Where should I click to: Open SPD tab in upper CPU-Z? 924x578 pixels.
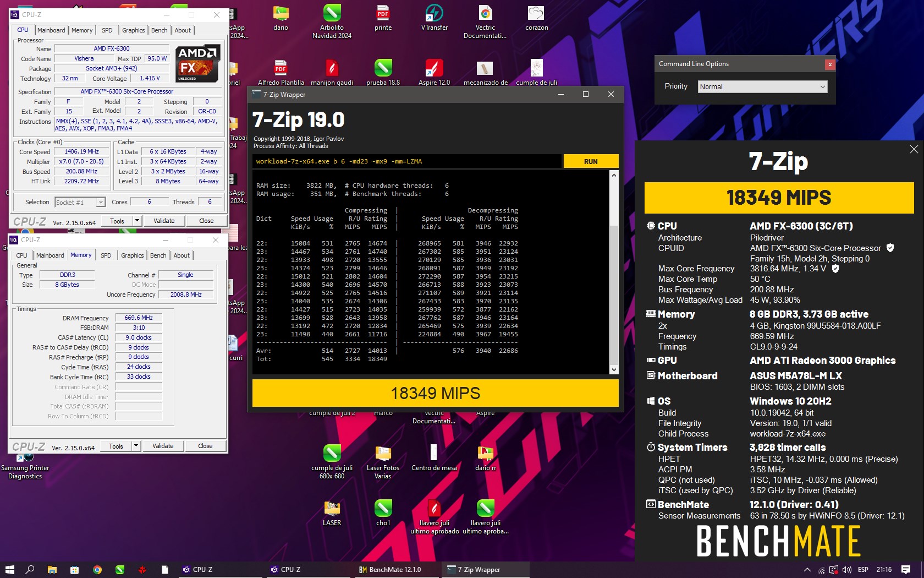point(107,30)
